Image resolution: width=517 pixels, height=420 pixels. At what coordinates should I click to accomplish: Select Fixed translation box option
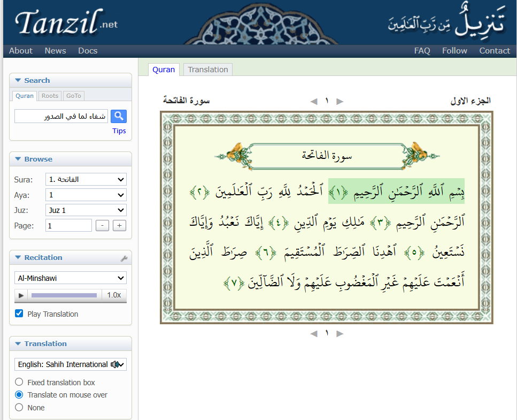click(19, 382)
